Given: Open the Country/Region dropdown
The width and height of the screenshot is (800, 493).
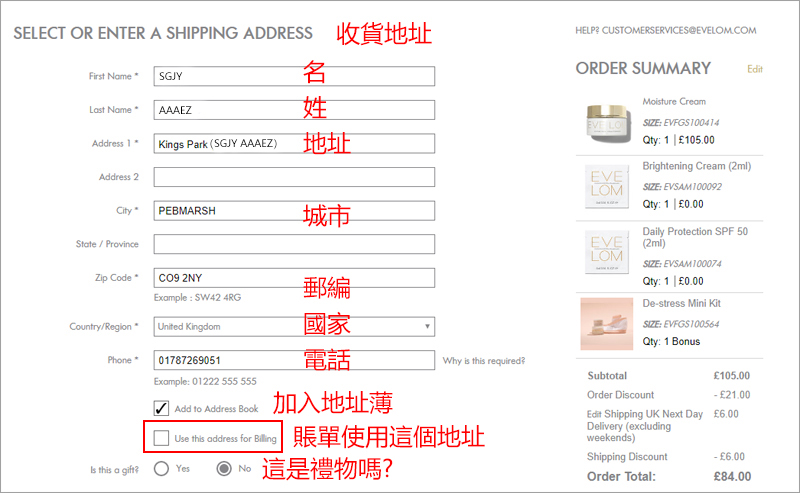Looking at the screenshot, I should pyautogui.click(x=294, y=327).
